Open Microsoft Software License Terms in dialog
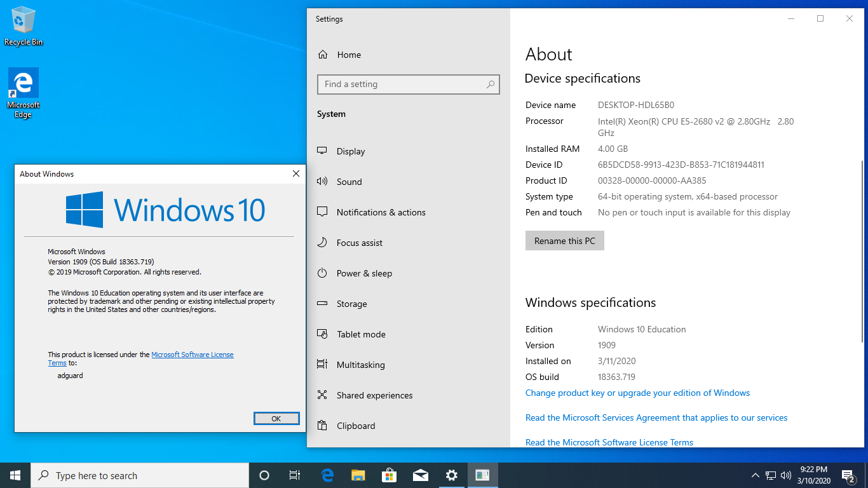This screenshot has width=868, height=488. (192, 355)
